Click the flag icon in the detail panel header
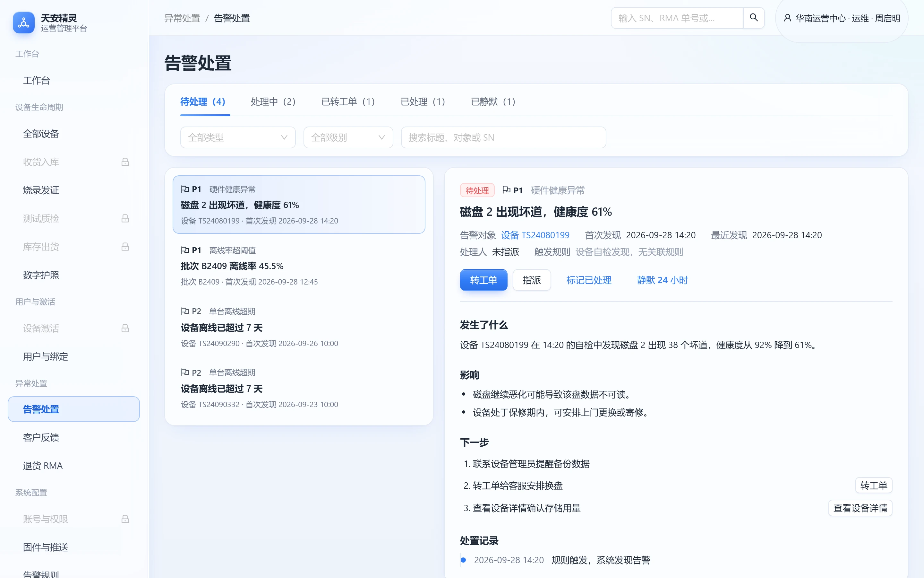This screenshot has height=578, width=924. pos(506,190)
